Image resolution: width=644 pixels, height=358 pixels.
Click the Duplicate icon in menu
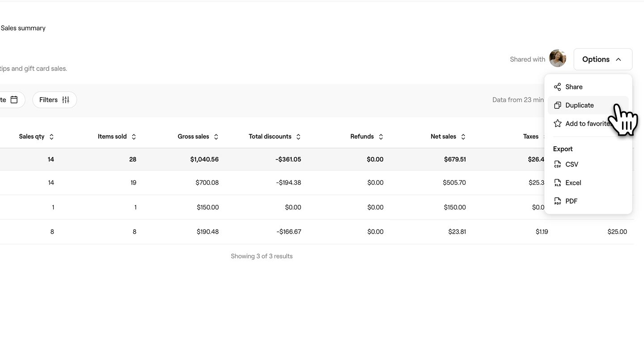[557, 105]
